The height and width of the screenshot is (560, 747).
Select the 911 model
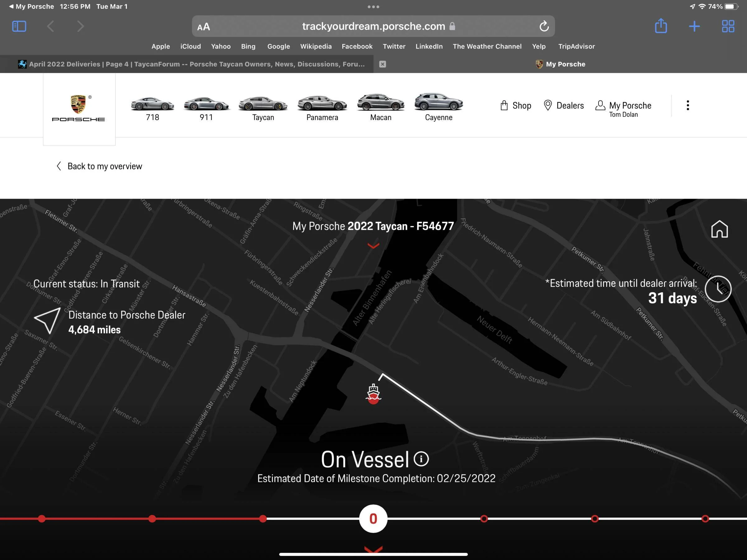(206, 108)
